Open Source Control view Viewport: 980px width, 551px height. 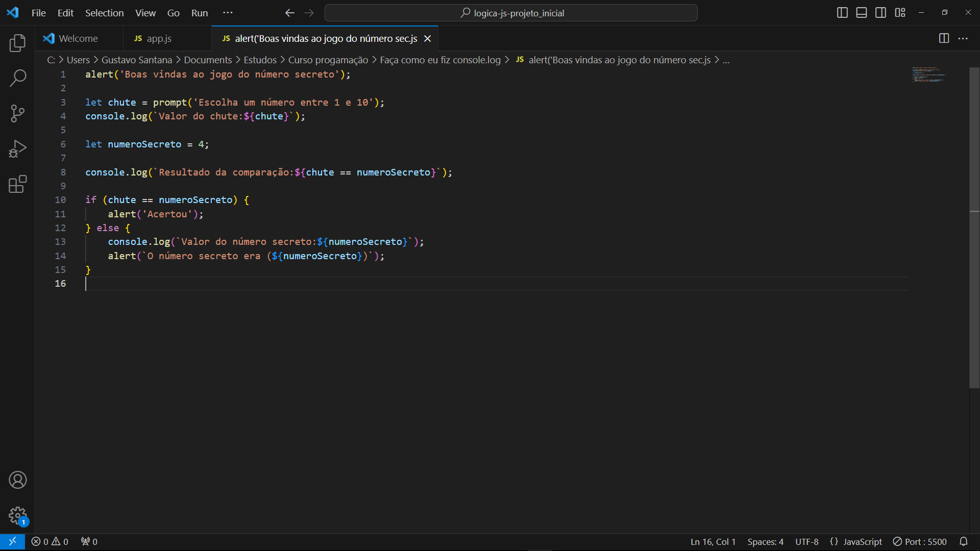click(17, 113)
